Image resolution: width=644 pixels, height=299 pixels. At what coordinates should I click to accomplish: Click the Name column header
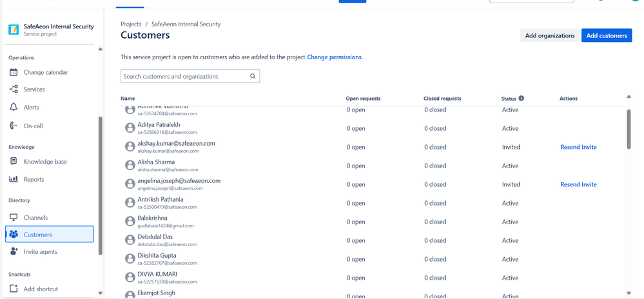point(128,99)
